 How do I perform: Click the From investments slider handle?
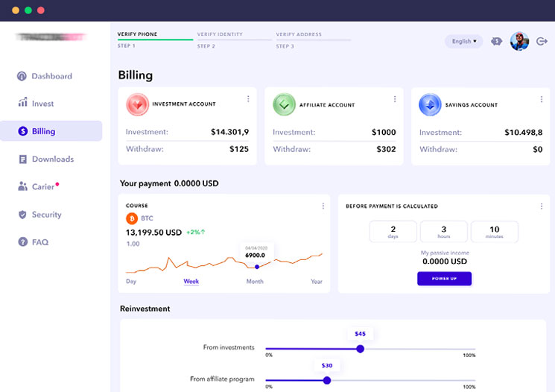(x=360, y=348)
